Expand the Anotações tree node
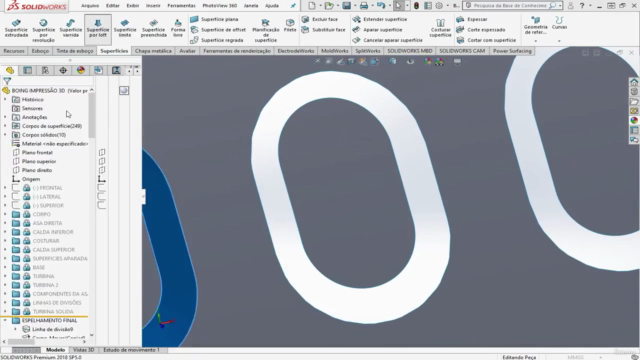640x360 pixels. (x=5, y=117)
